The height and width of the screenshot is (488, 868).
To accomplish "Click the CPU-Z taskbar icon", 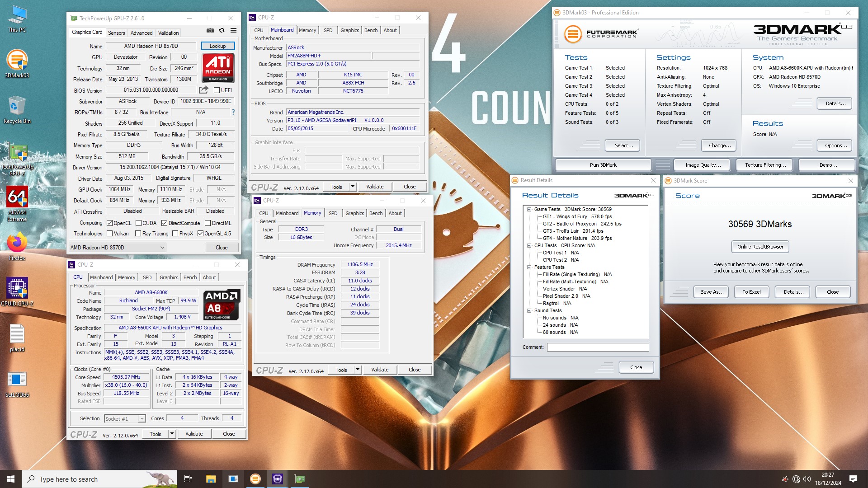I will (x=278, y=479).
